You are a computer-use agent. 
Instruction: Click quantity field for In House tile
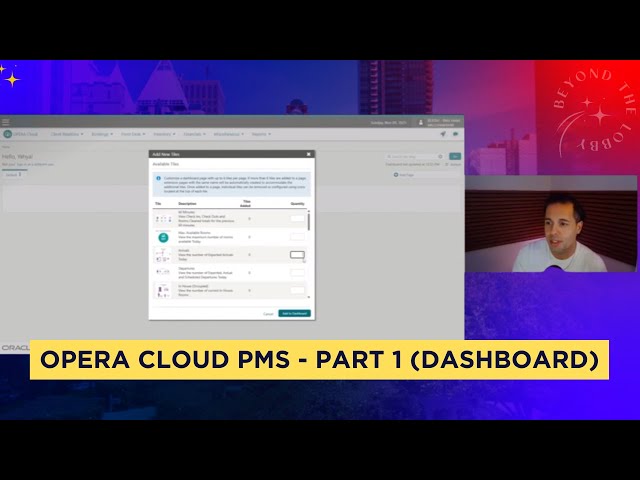pyautogui.click(x=297, y=290)
